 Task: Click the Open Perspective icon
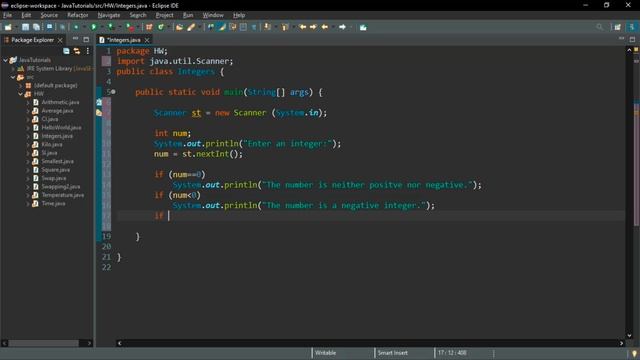(617, 27)
